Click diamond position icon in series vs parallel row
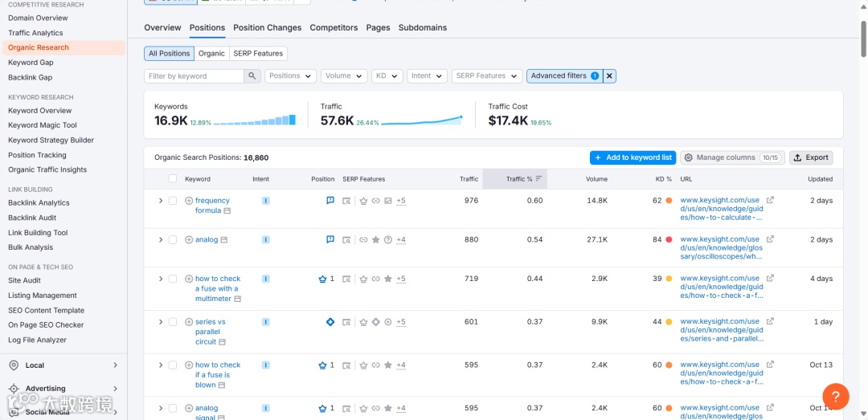The image size is (868, 420). click(330, 321)
